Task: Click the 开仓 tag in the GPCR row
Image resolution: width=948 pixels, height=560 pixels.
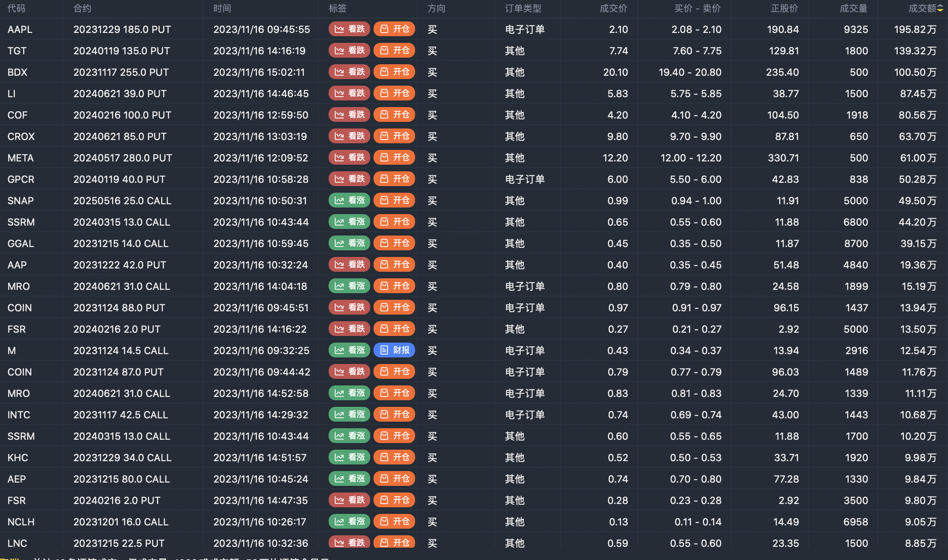Action: (x=394, y=179)
